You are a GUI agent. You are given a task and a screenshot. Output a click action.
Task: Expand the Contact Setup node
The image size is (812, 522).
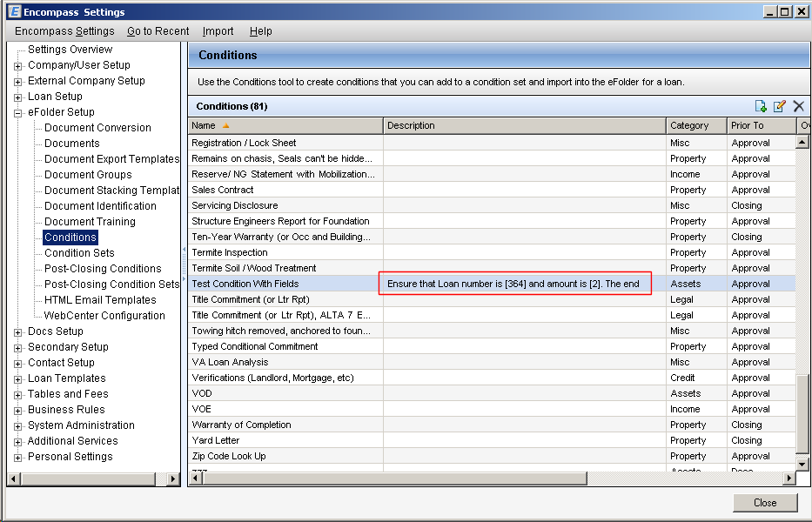point(17,364)
